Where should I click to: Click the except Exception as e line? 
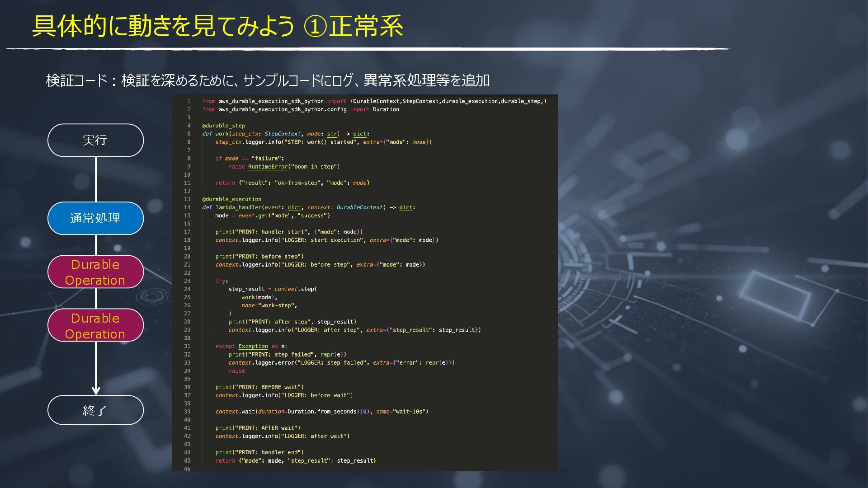point(251,346)
